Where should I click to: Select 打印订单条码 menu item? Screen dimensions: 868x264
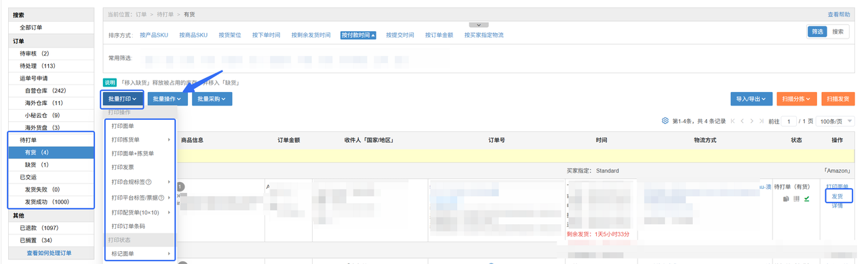pyautogui.click(x=128, y=226)
